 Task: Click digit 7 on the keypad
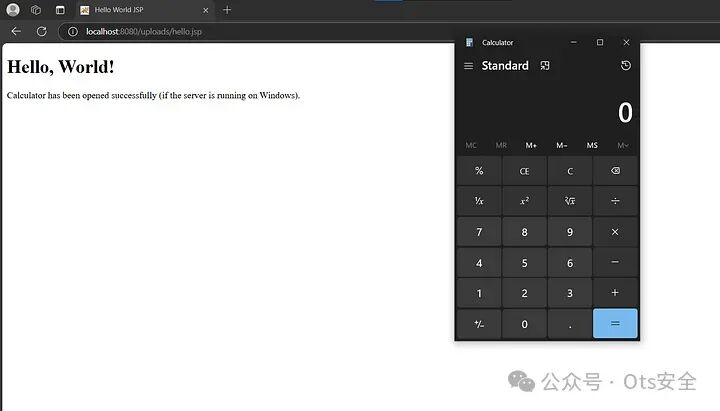click(x=479, y=232)
